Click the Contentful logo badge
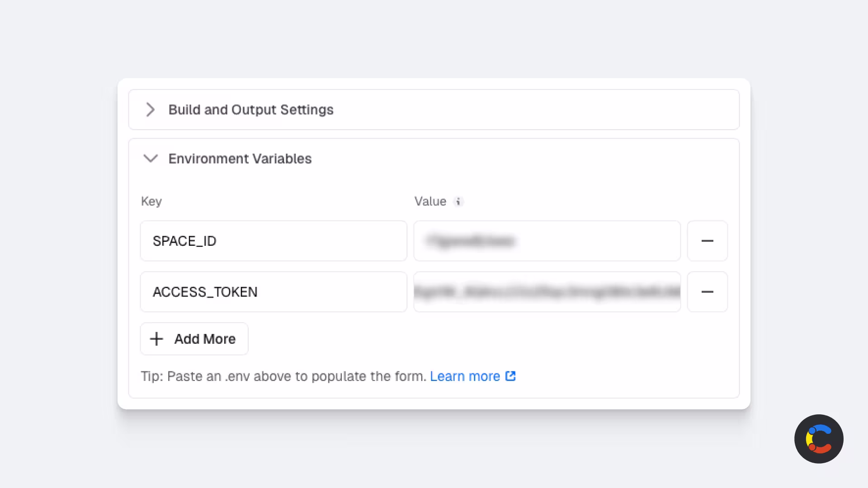Viewport: 868px width, 488px height. pos(819,439)
